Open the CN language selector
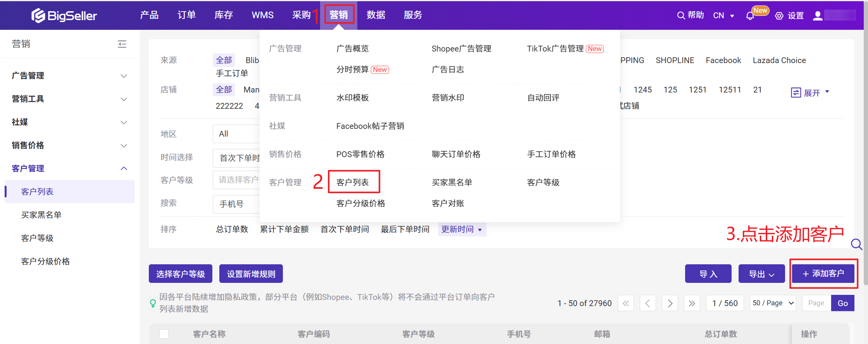 coord(723,16)
